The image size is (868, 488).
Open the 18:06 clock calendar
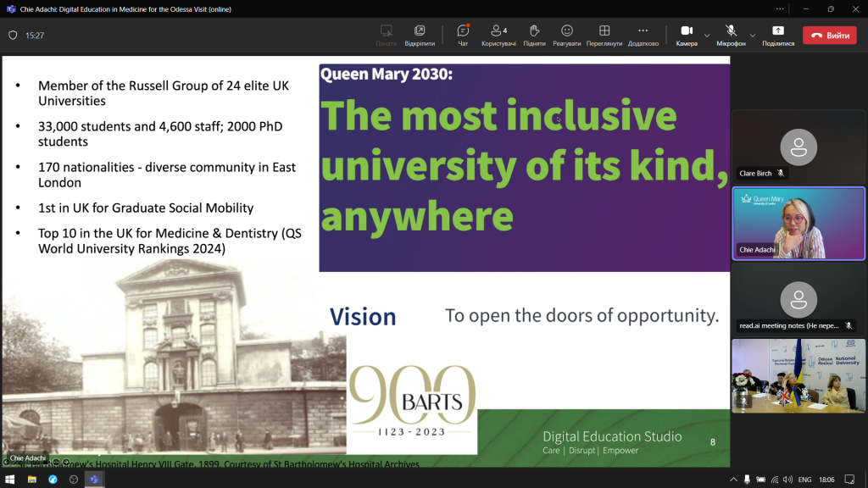[826, 480]
